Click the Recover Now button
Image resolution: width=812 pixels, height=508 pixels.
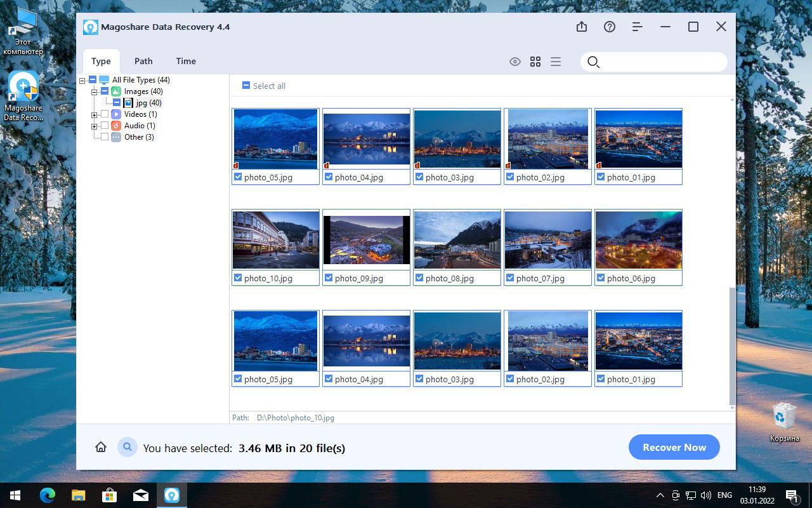click(674, 447)
